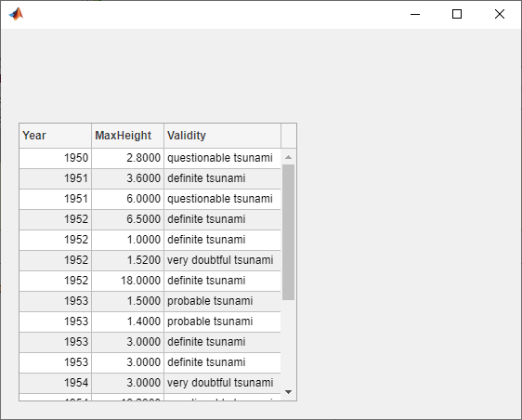Click Validity cell in the 3.6000 row
This screenshot has height=420, width=522.
point(222,178)
